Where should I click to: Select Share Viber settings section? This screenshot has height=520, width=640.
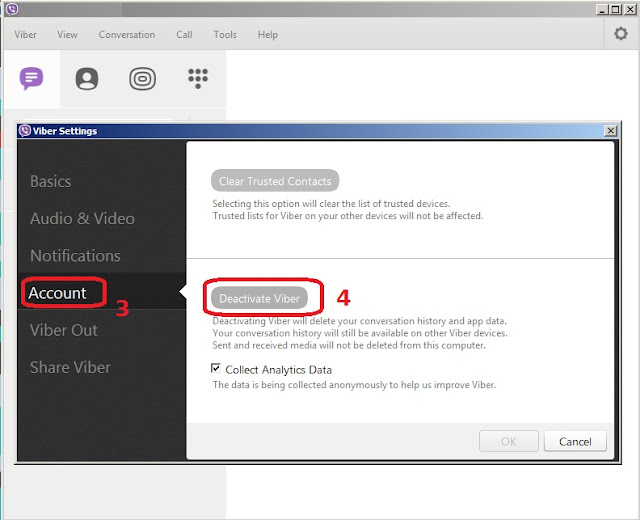click(70, 367)
